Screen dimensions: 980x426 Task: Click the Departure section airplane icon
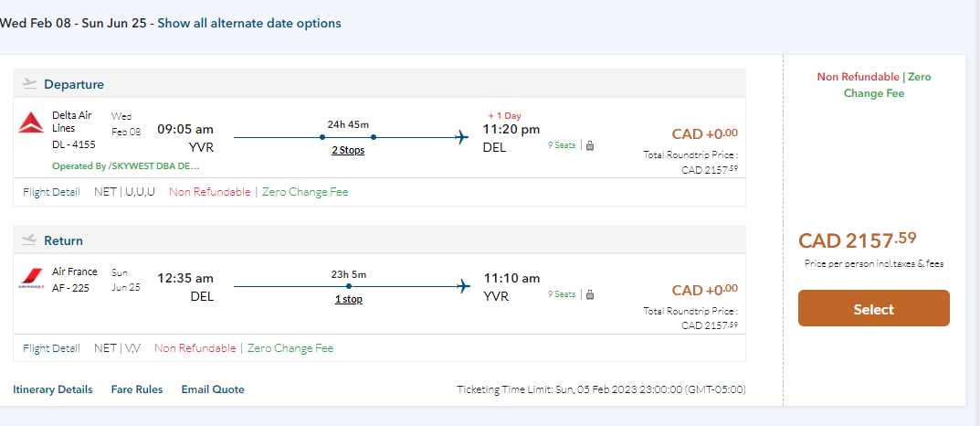pyautogui.click(x=29, y=83)
